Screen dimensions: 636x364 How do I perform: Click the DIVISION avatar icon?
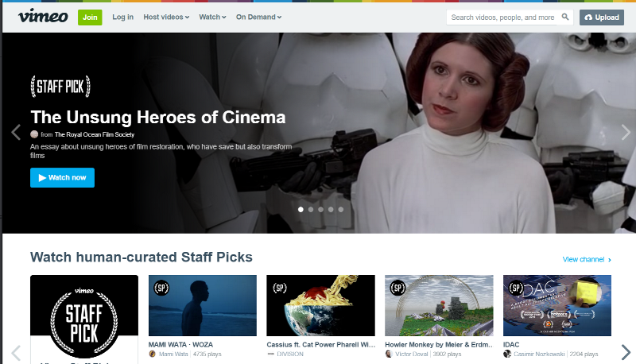click(x=271, y=354)
